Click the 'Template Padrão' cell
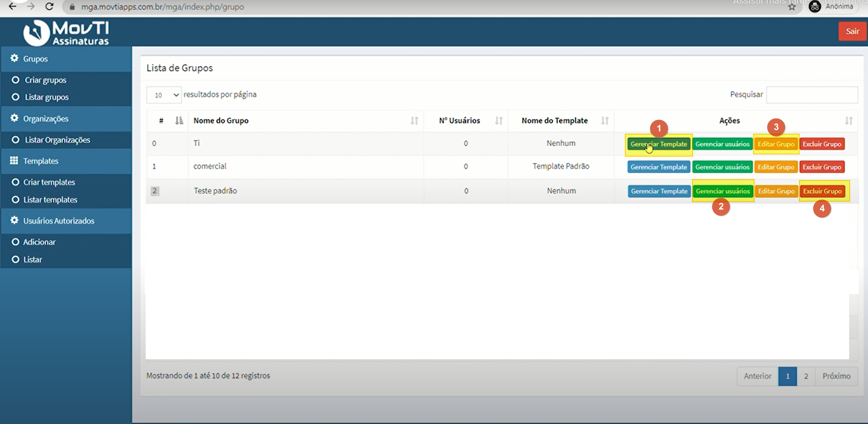The width and height of the screenshot is (868, 424). click(x=561, y=166)
